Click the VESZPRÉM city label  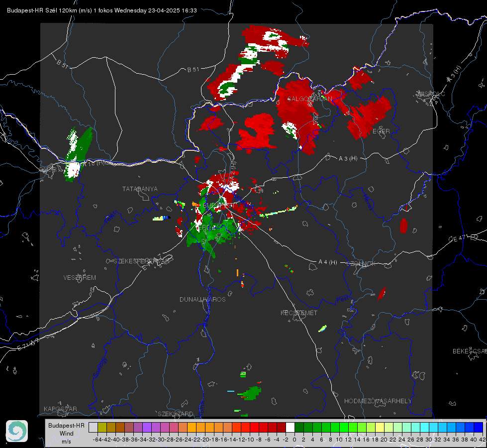tap(80, 278)
